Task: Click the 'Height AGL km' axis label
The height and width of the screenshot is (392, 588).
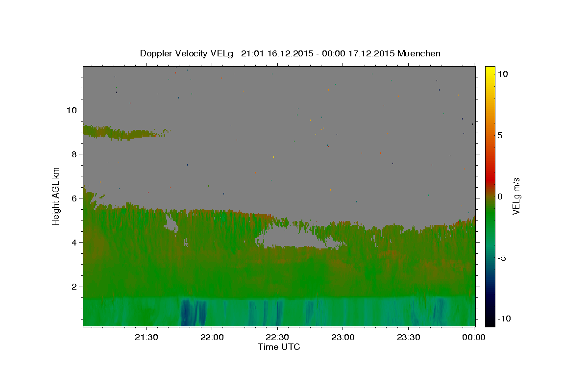Action: [56, 196]
